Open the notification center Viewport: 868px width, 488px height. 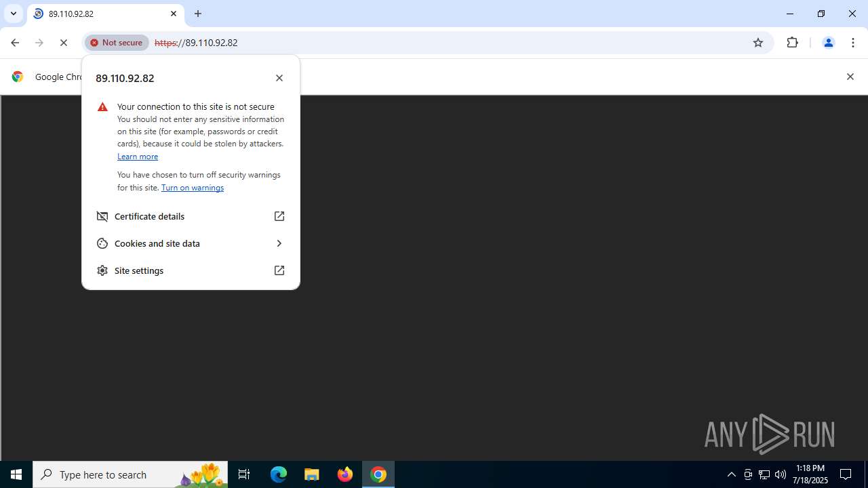click(846, 474)
